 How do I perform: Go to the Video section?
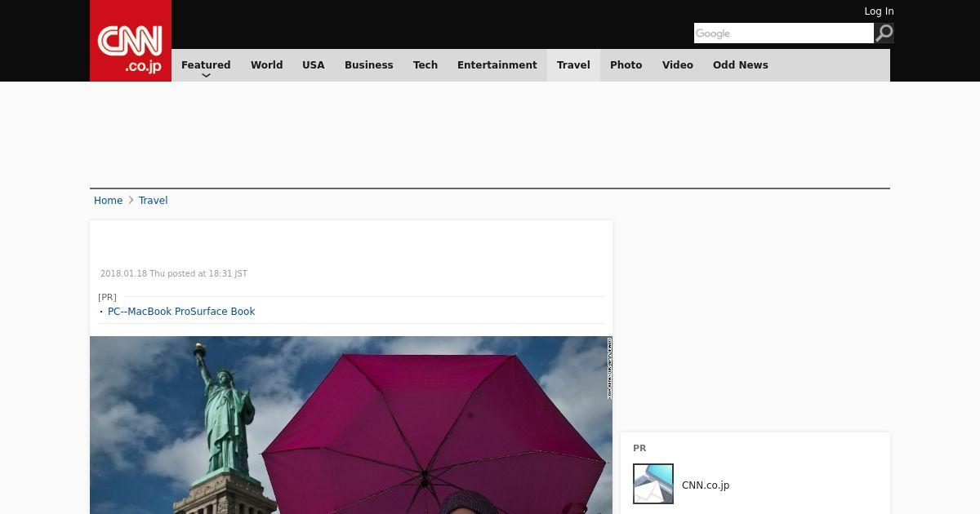pyautogui.click(x=678, y=65)
